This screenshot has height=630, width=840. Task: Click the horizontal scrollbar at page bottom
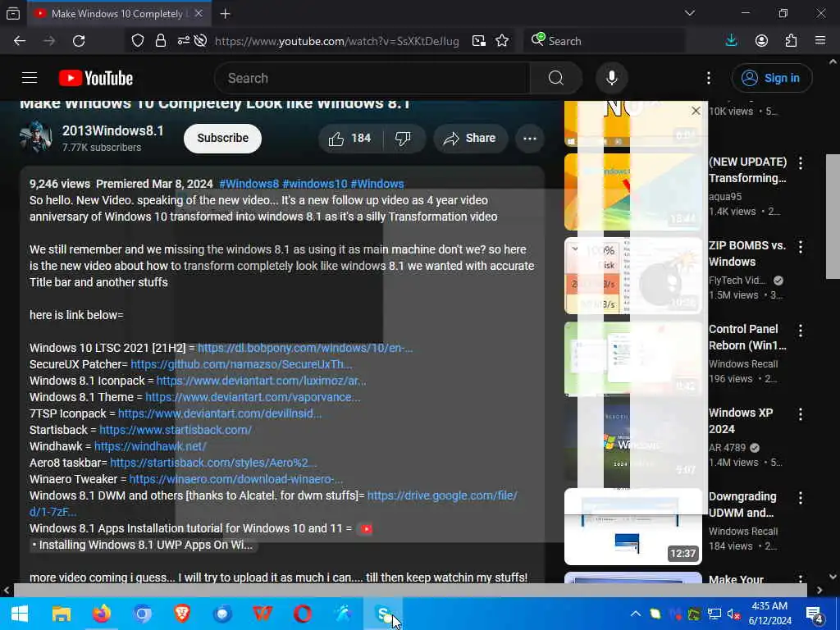coord(410,590)
